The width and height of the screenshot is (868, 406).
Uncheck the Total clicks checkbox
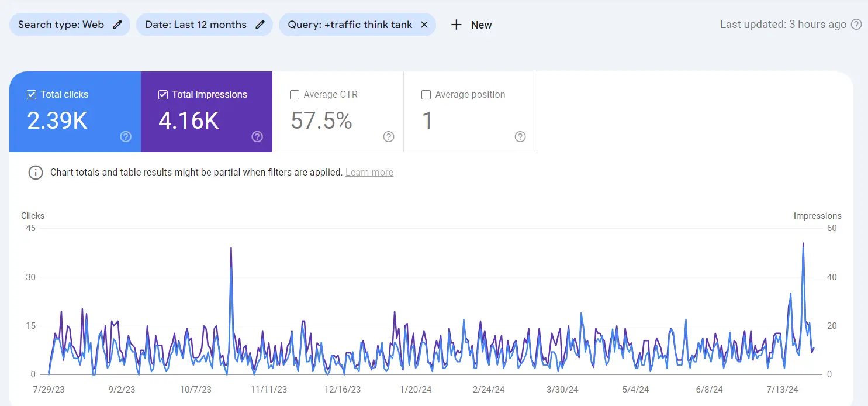[31, 94]
